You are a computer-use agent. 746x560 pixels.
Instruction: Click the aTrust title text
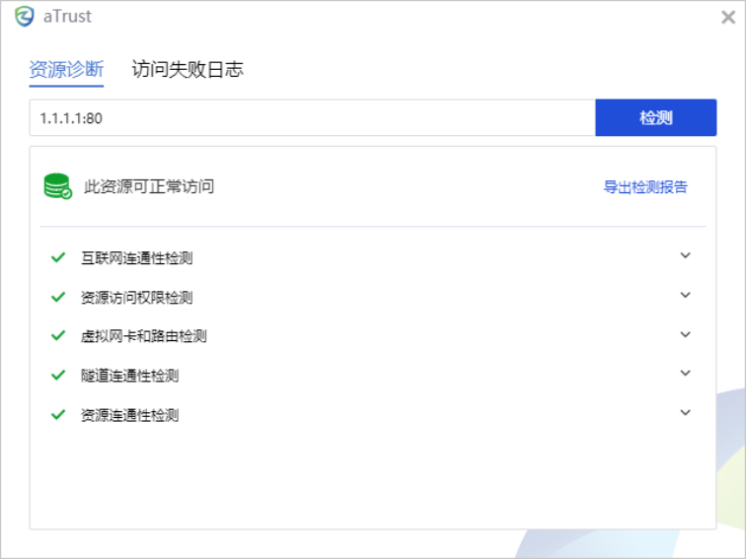(67, 17)
